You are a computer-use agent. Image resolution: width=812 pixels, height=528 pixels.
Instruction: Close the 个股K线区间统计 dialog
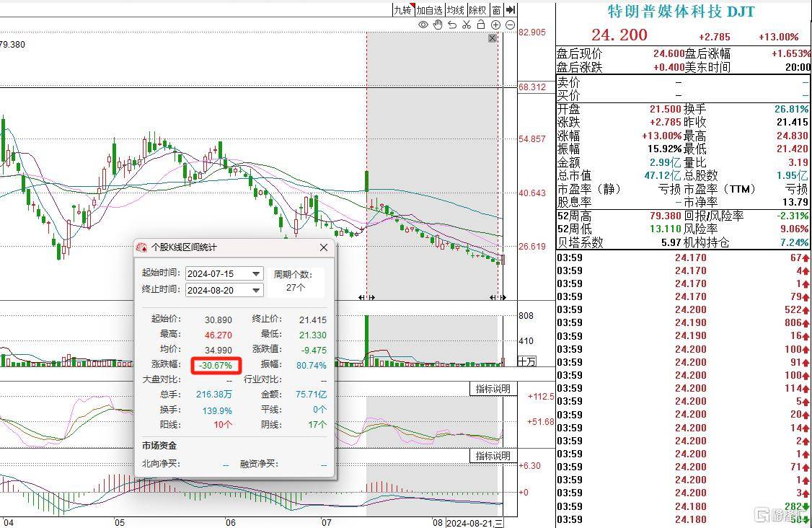coord(324,247)
